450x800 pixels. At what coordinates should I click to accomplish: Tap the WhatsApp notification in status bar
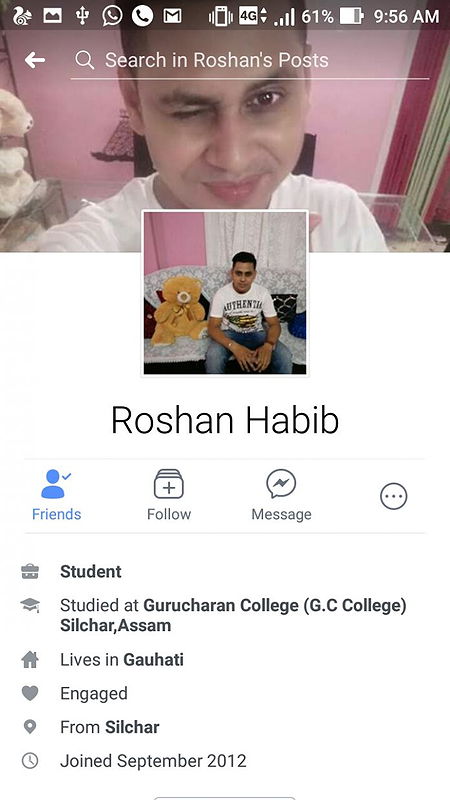pyautogui.click(x=112, y=15)
